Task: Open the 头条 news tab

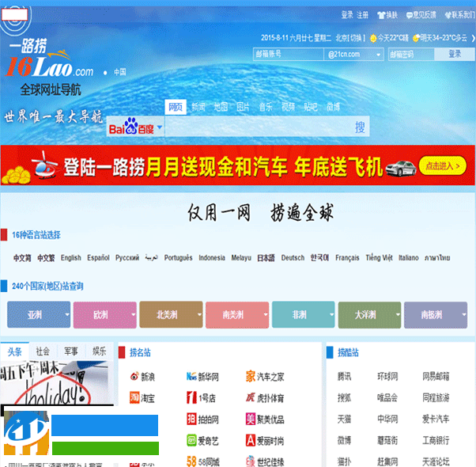Action: (x=14, y=351)
